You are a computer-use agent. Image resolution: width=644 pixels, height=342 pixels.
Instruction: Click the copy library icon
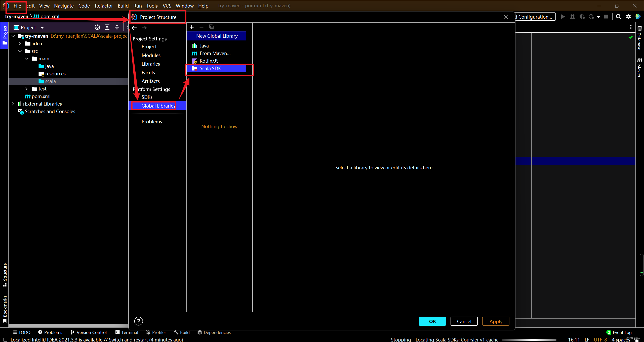(211, 27)
